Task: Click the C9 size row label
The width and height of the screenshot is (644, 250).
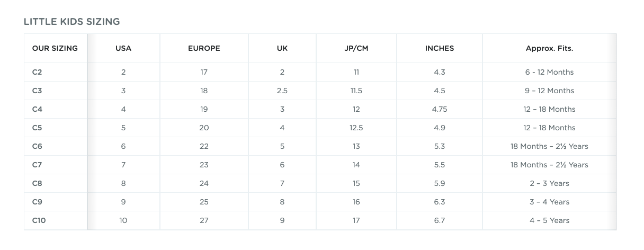Action: tap(37, 202)
